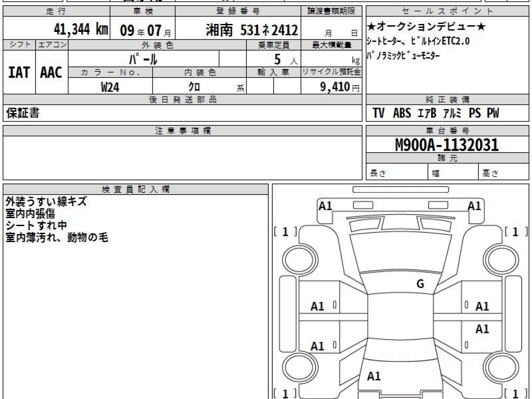
Task: Click the 保証書 entry under later-shipped parts
Action: (23, 113)
